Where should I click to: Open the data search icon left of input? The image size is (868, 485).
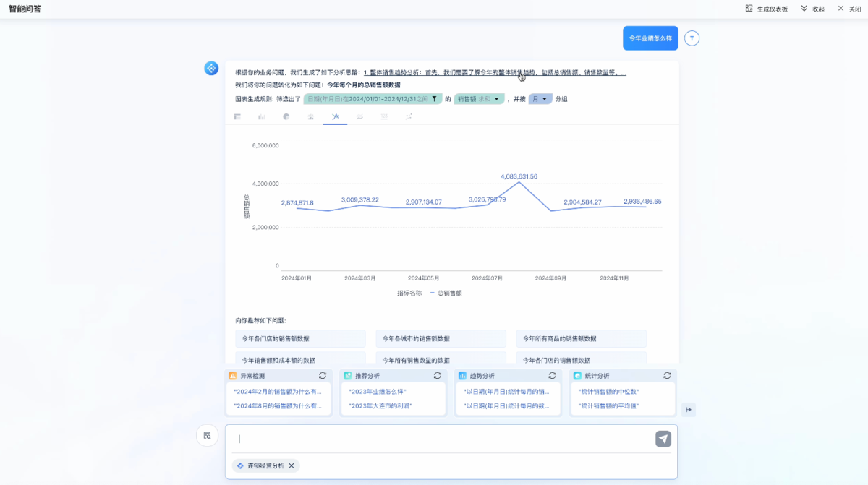click(207, 435)
